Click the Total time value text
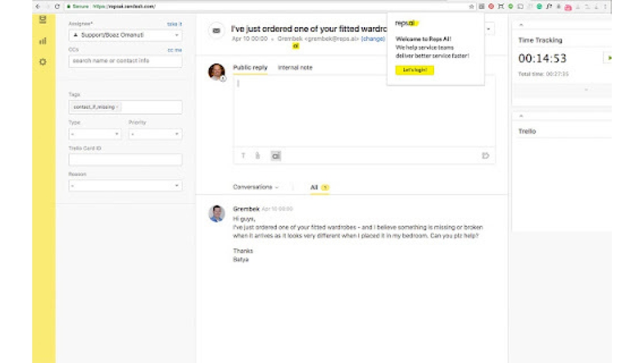 point(544,74)
